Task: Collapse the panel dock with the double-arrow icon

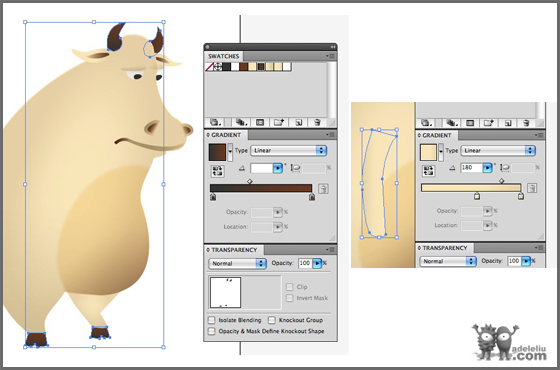Action: pos(333,47)
